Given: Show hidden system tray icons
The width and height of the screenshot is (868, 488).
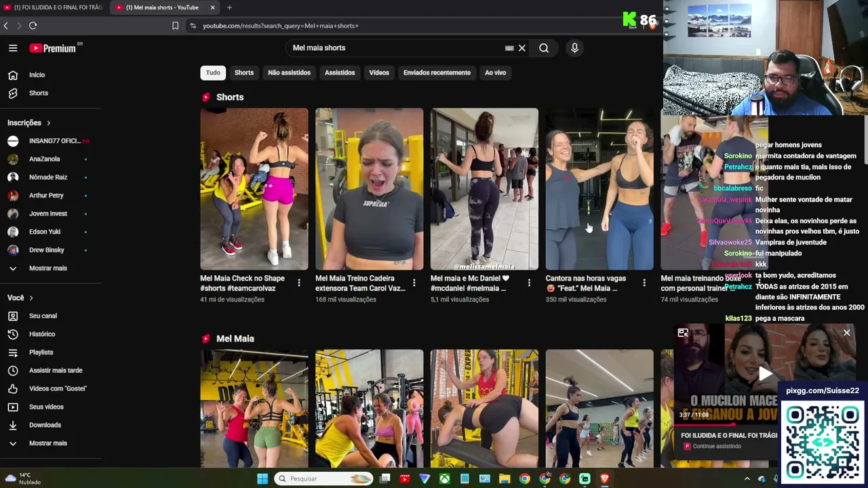Looking at the screenshot, I should [x=747, y=479].
